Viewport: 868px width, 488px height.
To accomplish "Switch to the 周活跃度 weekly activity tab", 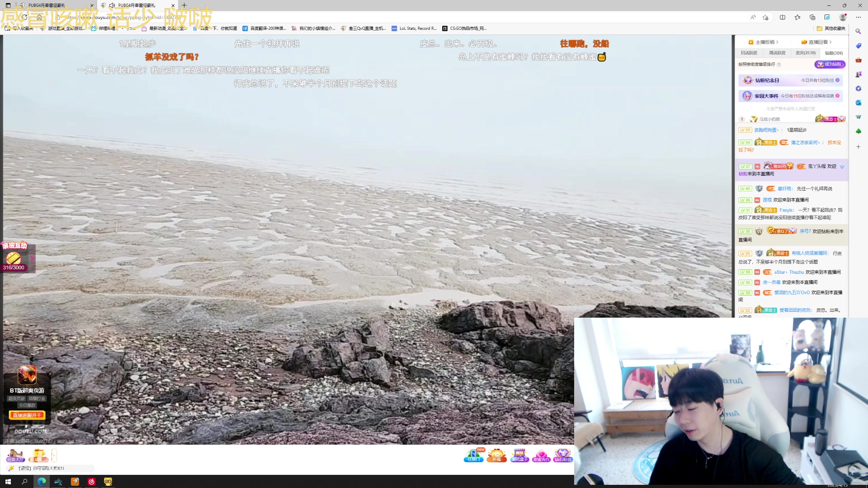I will [x=777, y=53].
